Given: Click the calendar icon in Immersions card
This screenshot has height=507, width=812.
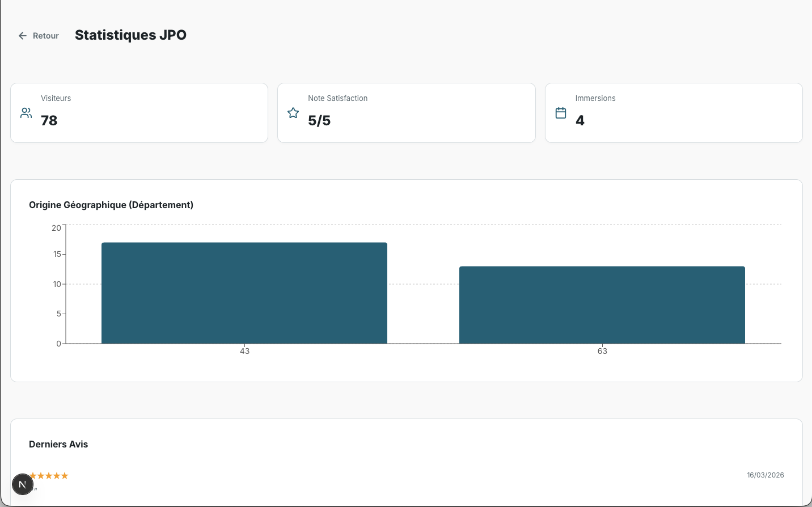Looking at the screenshot, I should 561,113.
